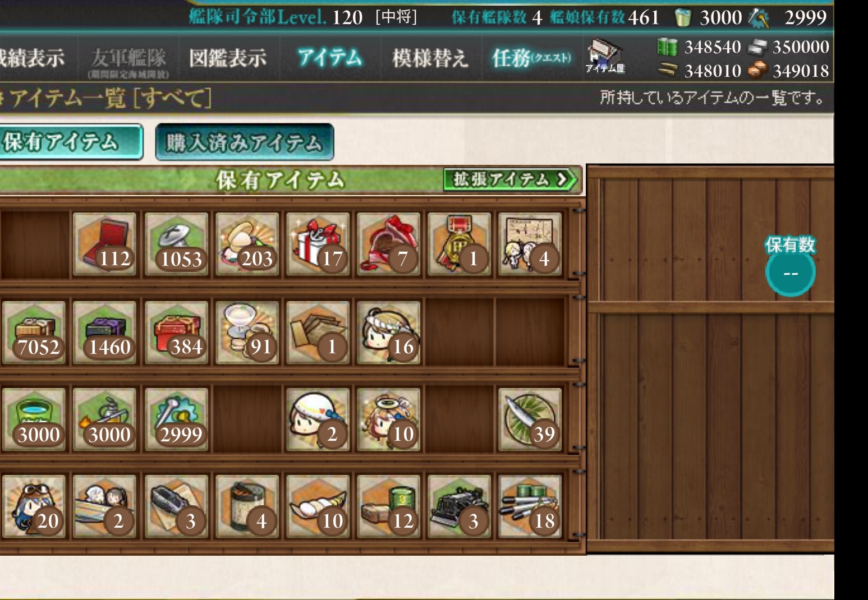
Task: Choose the saury fish item showing 39
Action: coord(530,419)
